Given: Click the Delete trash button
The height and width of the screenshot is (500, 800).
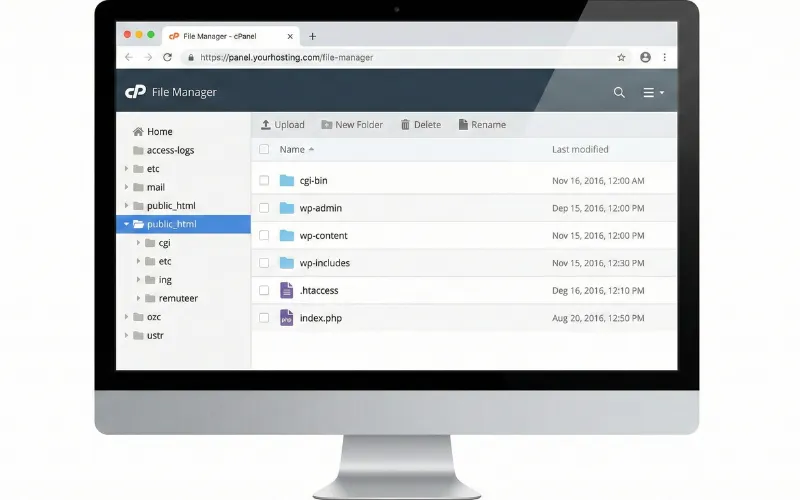Looking at the screenshot, I should pos(421,124).
